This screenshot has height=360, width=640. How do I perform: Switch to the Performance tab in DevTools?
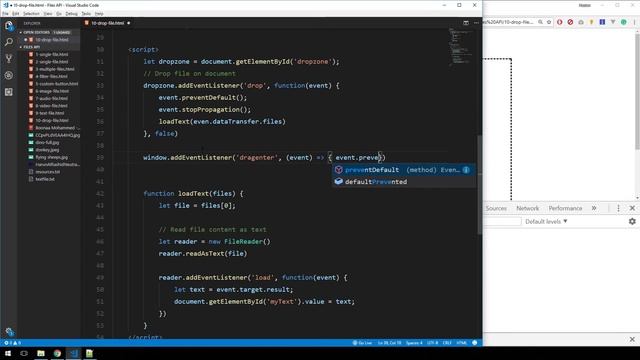(x=565, y=208)
